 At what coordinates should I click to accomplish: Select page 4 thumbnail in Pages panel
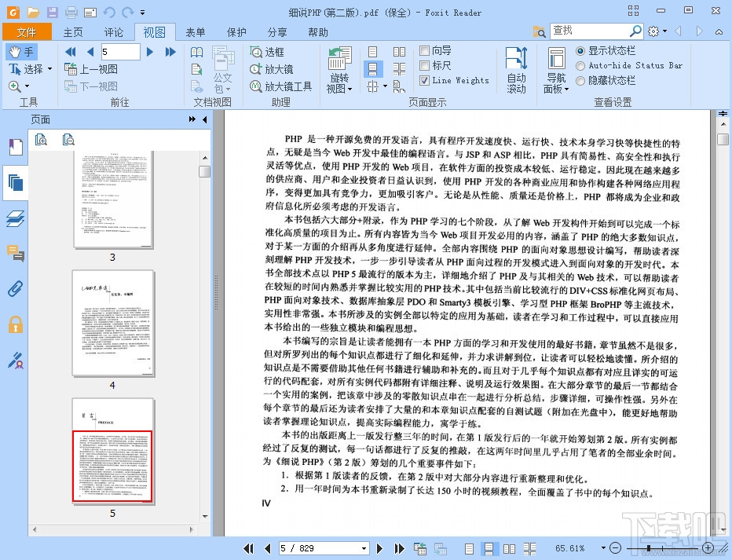(x=112, y=323)
